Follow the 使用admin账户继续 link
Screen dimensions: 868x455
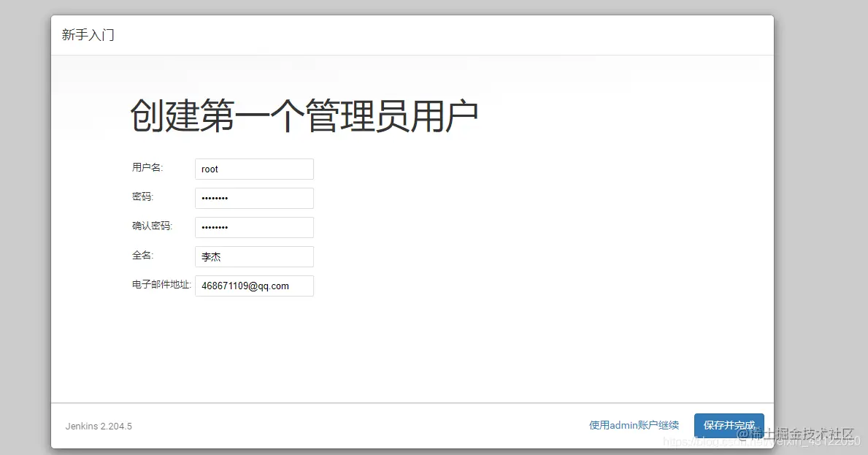click(x=634, y=425)
